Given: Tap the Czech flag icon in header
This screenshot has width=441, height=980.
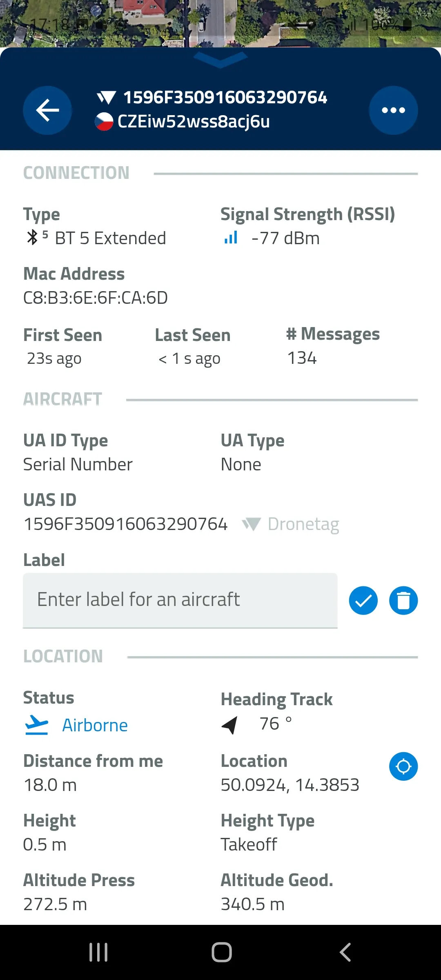Looking at the screenshot, I should pyautogui.click(x=104, y=122).
